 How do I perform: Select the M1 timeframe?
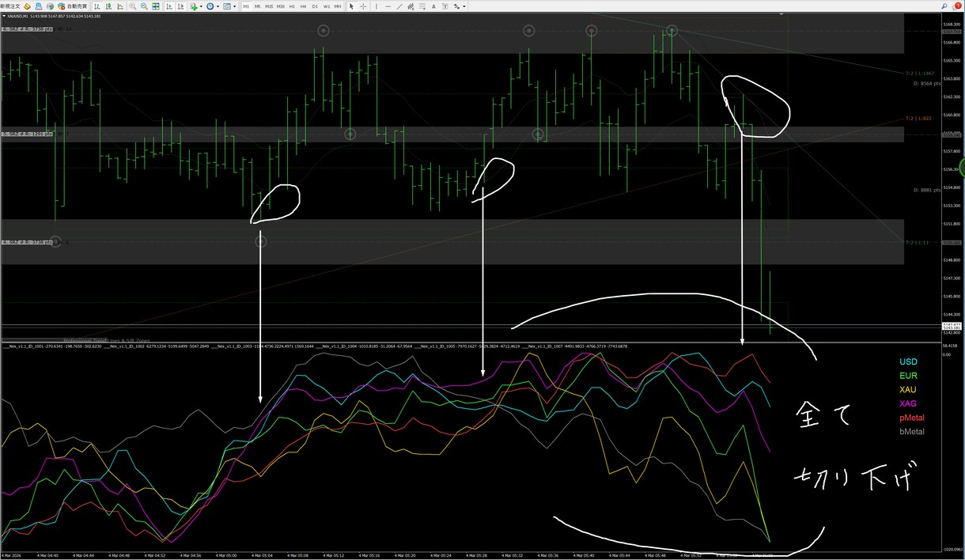coord(246,6)
